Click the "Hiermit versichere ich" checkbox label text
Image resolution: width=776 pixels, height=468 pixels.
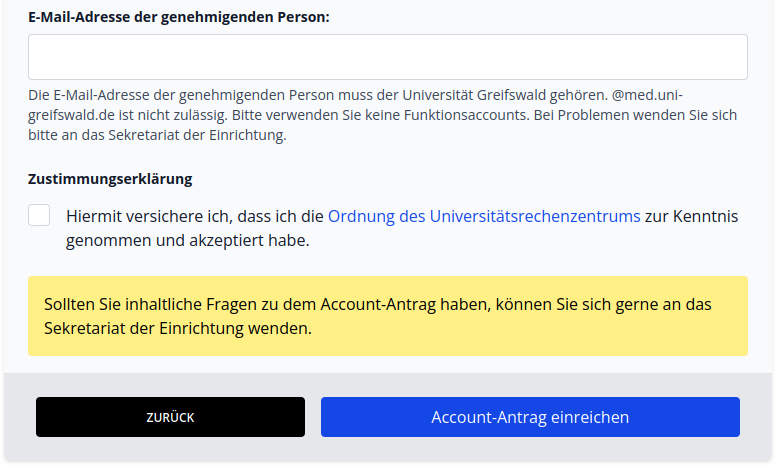[x=195, y=216]
